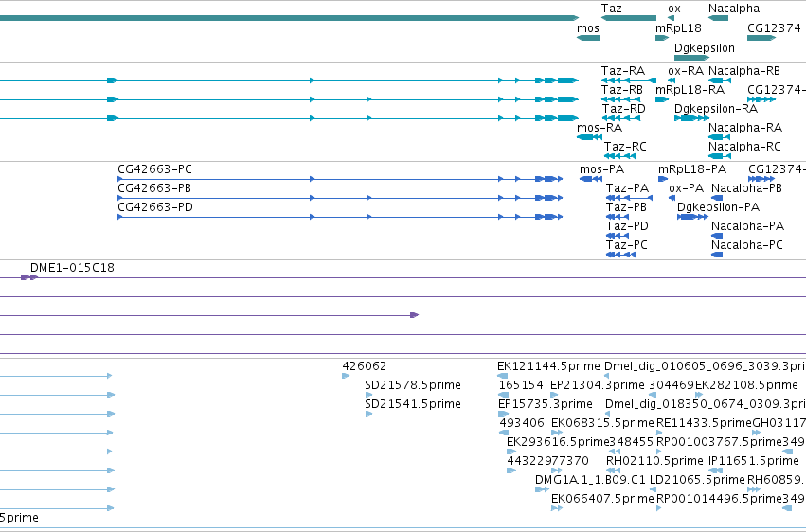Select EST RP001003767.5prime
The width and height of the screenshot is (806, 532).
pos(719,443)
